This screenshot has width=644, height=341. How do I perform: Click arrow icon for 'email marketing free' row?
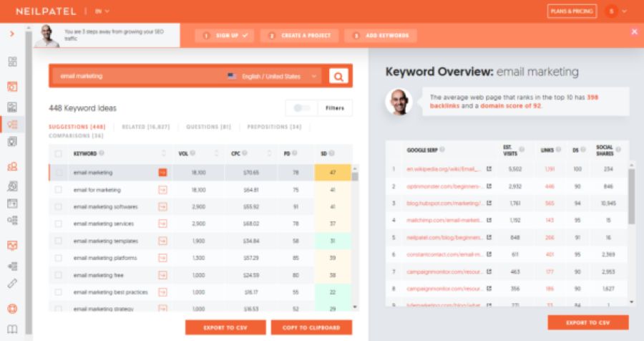coord(162,275)
